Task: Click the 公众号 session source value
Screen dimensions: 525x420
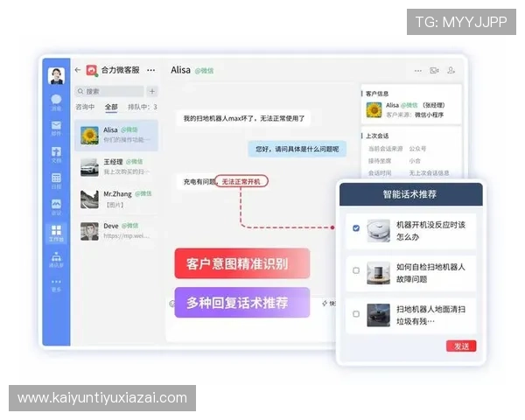Action: coord(417,149)
